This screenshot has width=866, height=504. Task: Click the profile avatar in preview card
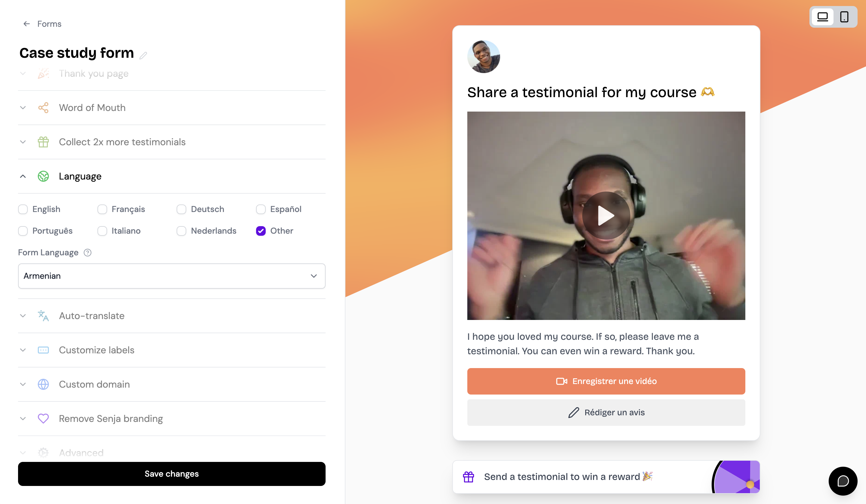[484, 57]
